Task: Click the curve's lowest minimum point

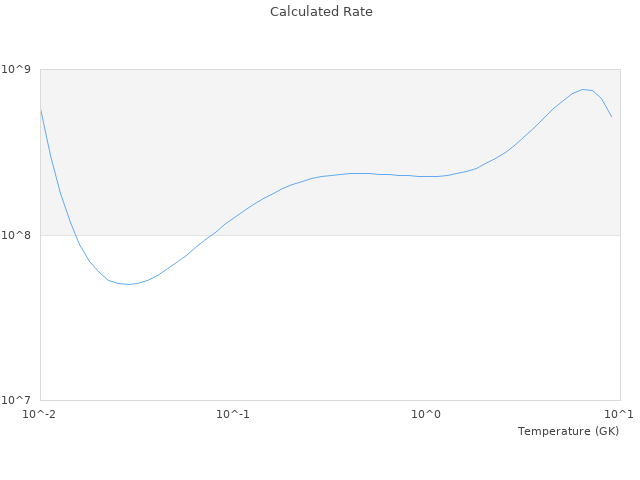Action: pyautogui.click(x=128, y=284)
